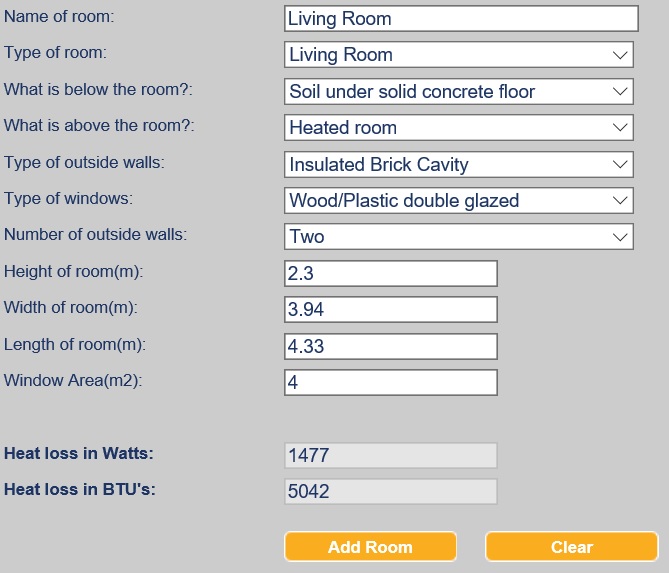This screenshot has height=573, width=669.
Task: Click the chevron arrow beside Insulated Brick Cavity
Action: pos(619,164)
